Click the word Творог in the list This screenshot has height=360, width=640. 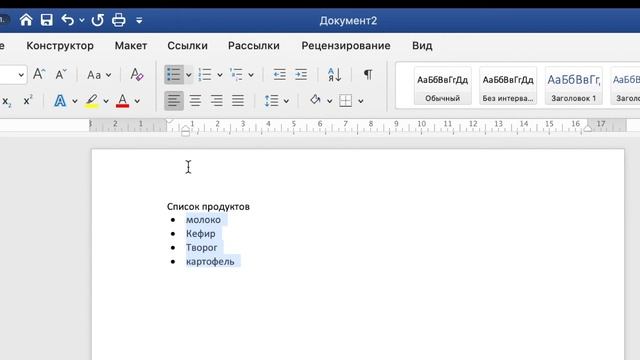pos(202,248)
